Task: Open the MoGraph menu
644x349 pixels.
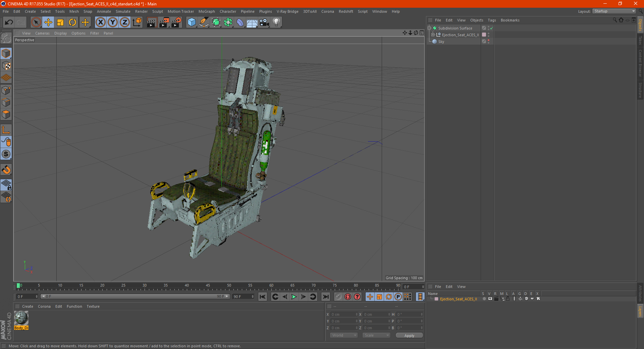Action: pos(207,11)
